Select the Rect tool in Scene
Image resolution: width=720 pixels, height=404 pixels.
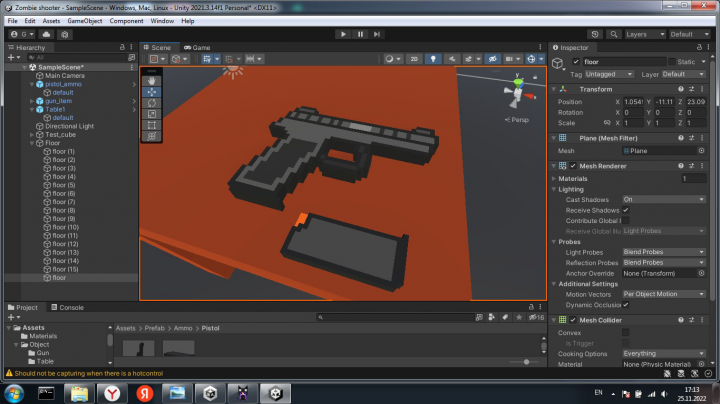[x=152, y=125]
